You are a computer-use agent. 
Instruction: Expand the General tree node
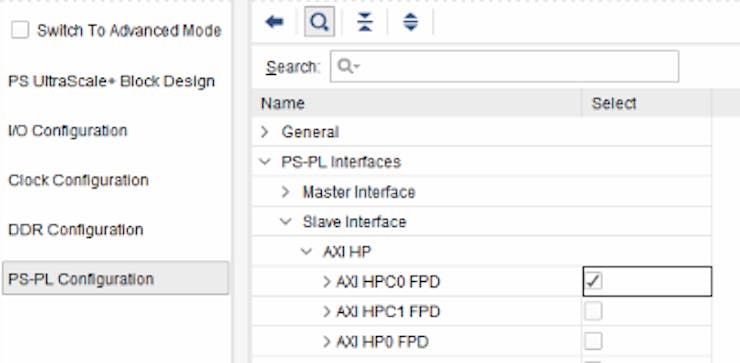pos(265,132)
